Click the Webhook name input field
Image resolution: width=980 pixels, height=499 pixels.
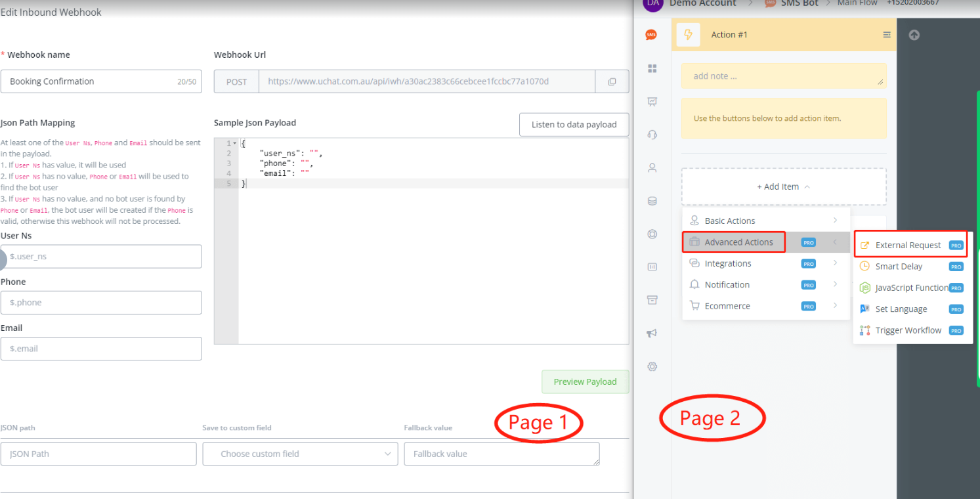92,82
